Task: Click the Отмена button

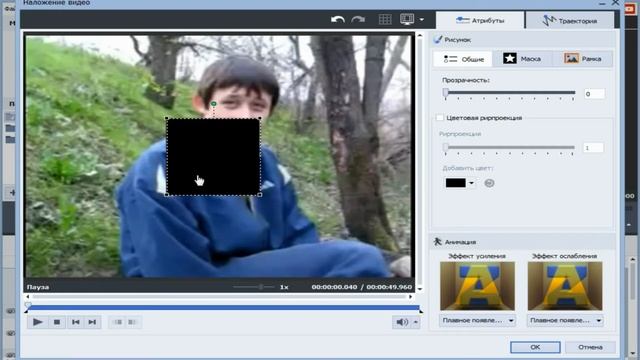Action: pos(590,347)
